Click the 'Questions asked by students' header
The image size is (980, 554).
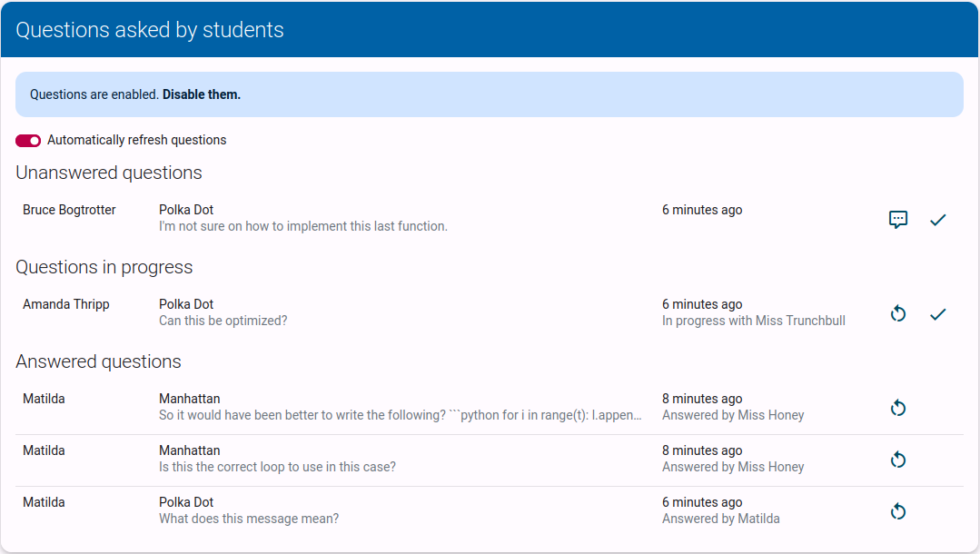[150, 30]
